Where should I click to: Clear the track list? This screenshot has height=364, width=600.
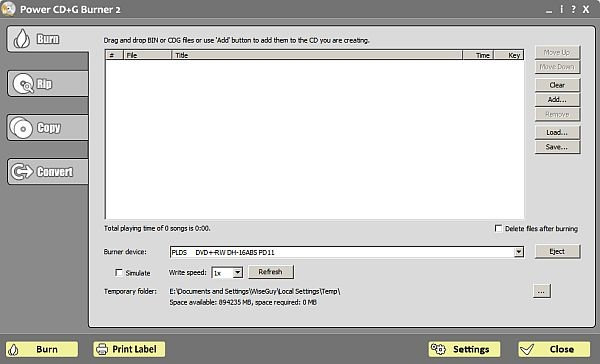pos(557,85)
